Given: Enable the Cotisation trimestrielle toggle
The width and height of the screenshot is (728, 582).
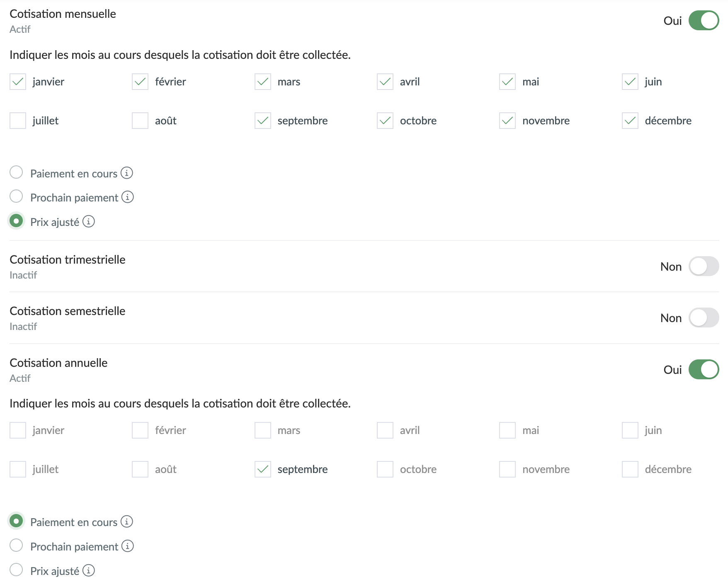Looking at the screenshot, I should point(704,266).
